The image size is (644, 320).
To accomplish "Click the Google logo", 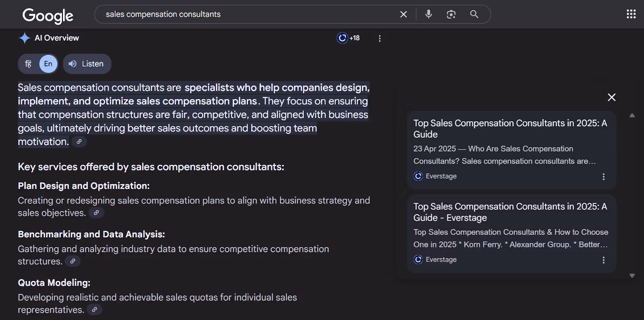I will click(48, 15).
